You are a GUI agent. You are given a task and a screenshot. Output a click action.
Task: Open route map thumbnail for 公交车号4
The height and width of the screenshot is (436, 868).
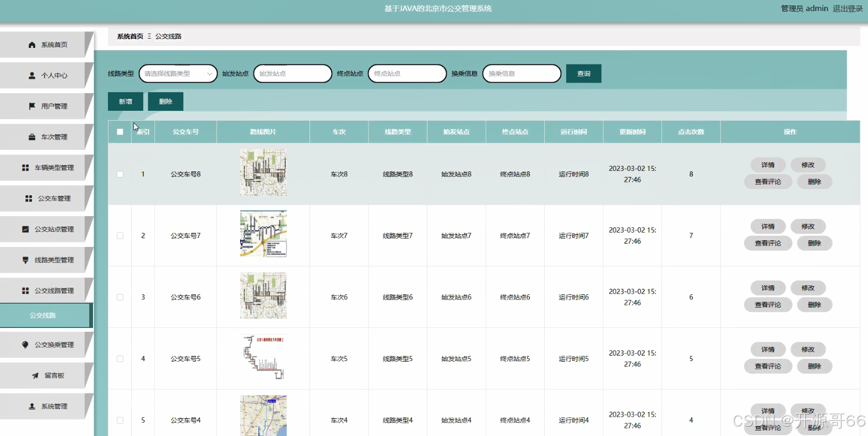tap(263, 416)
